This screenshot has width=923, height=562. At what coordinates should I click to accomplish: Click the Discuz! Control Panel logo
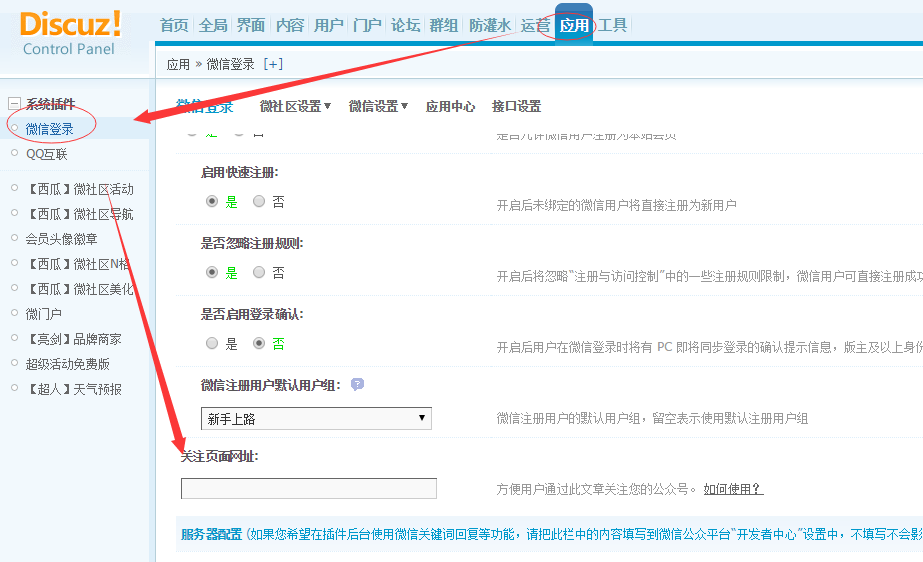70,34
